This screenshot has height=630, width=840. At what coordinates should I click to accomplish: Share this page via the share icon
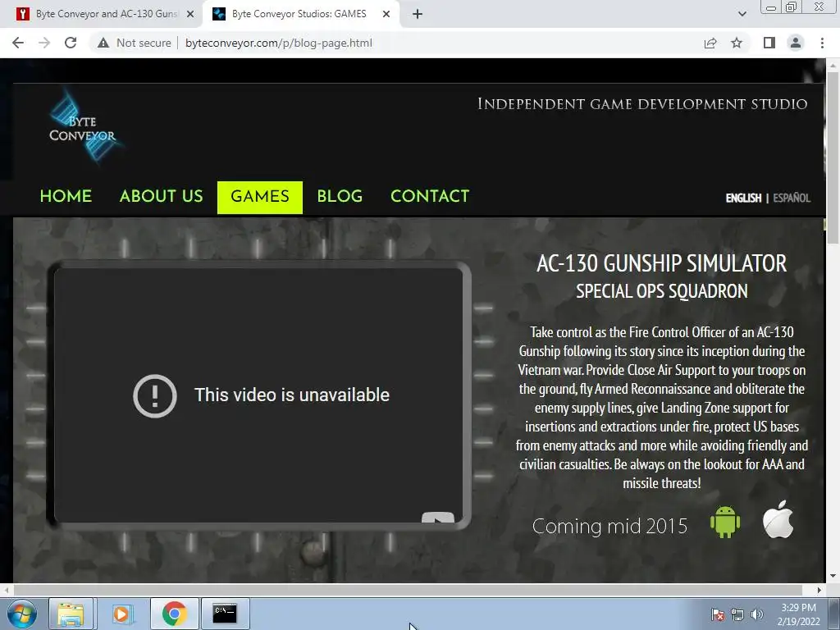point(710,43)
